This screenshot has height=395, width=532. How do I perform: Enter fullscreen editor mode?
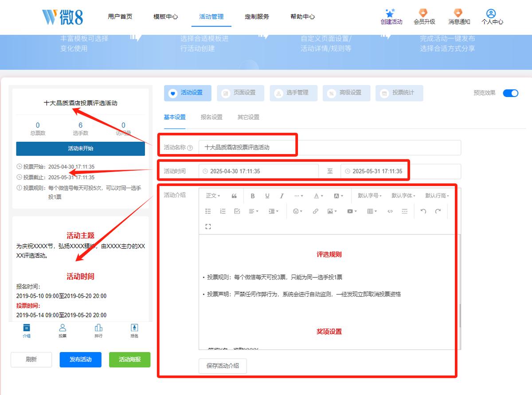208,227
